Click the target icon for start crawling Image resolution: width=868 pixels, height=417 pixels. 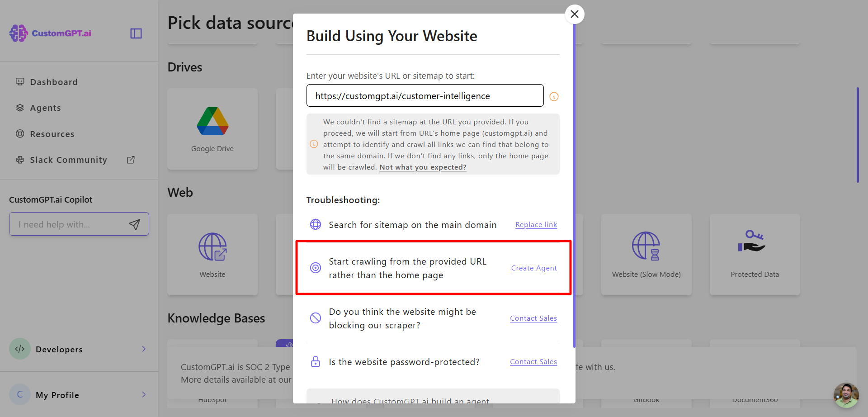point(316,268)
